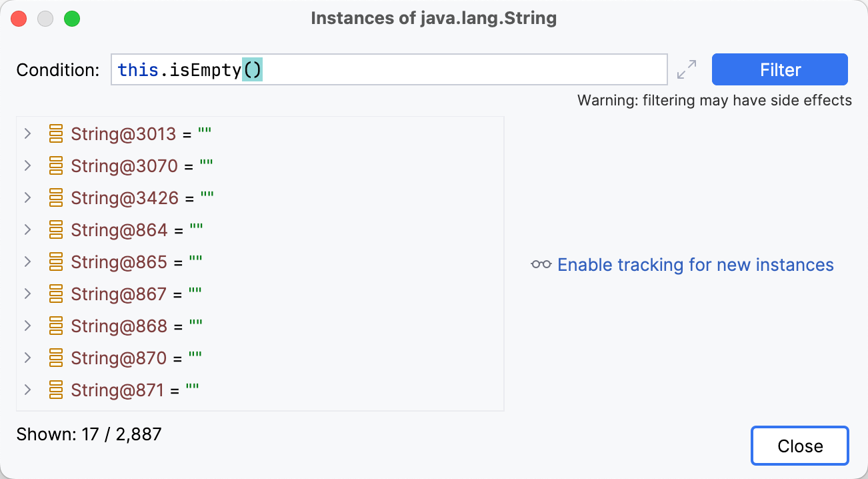The image size is (868, 479).
Task: Click the String@864 instance icon
Action: (x=57, y=229)
